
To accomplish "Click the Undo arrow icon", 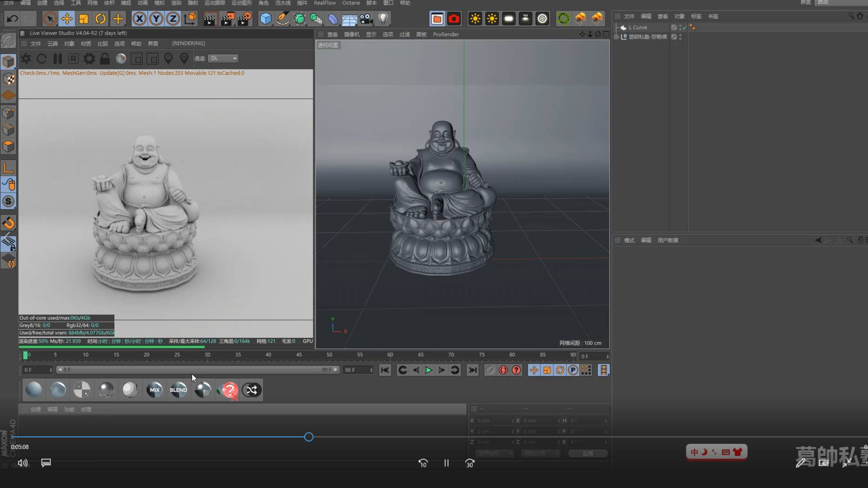I will (13, 19).
